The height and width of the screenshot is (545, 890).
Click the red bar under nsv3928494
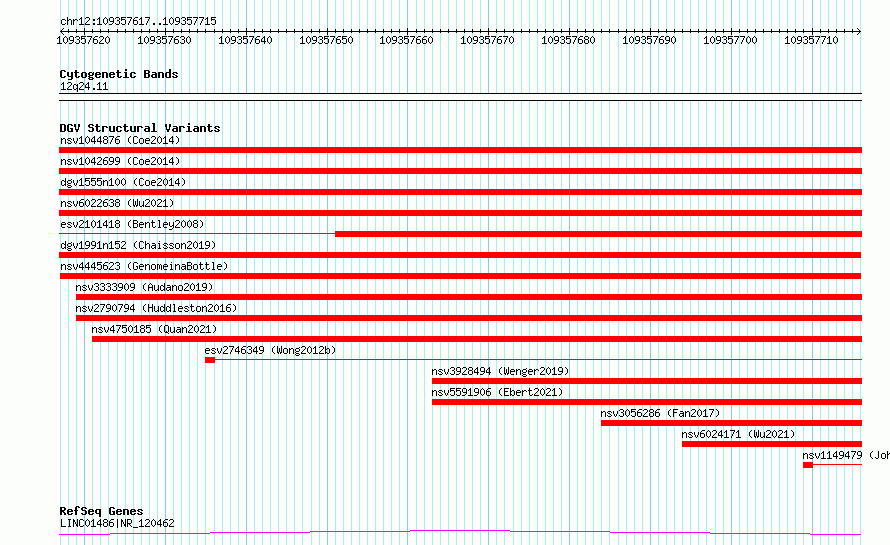pos(646,381)
